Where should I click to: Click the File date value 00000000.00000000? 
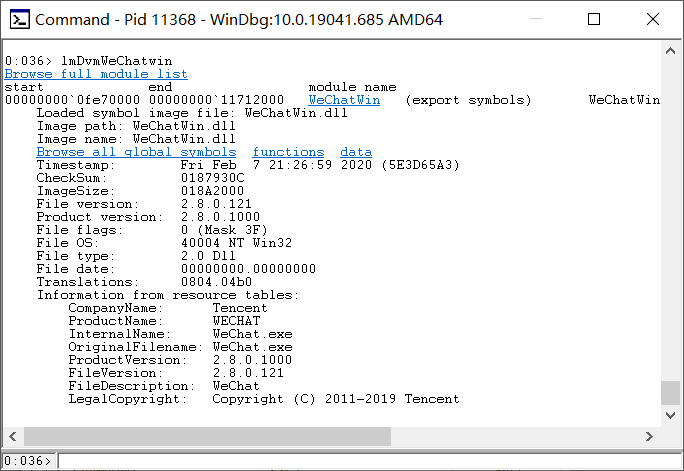248,269
